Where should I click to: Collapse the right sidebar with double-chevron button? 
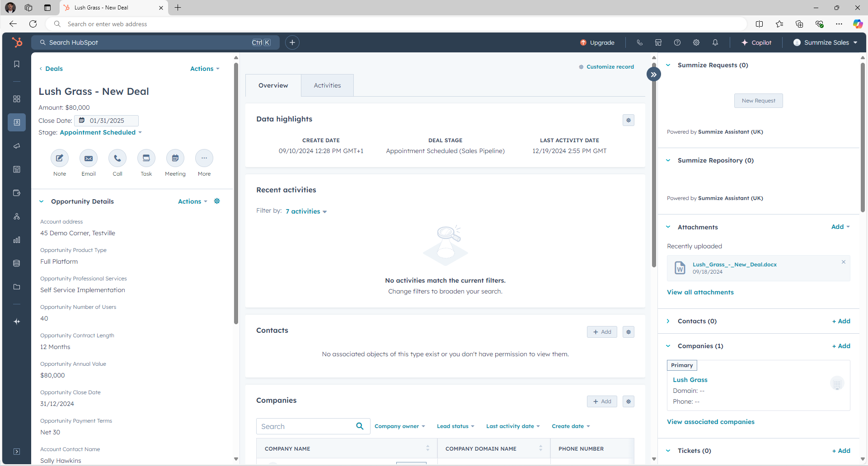(654, 75)
